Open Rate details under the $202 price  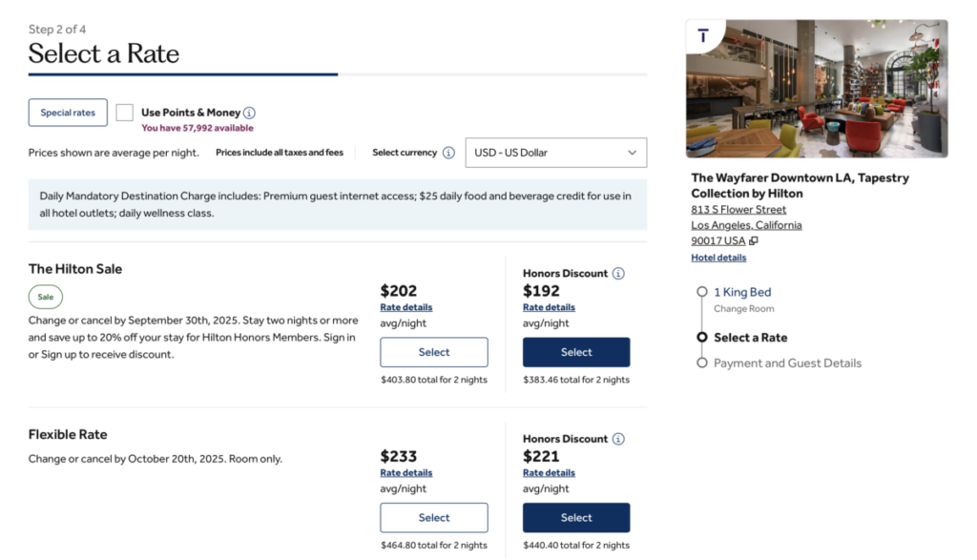(x=406, y=307)
